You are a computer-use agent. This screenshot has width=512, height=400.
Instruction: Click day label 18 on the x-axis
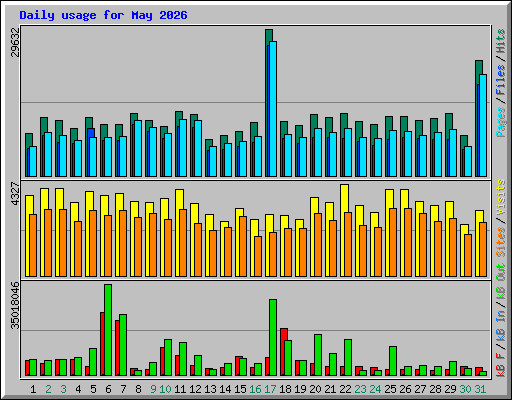tap(285, 389)
